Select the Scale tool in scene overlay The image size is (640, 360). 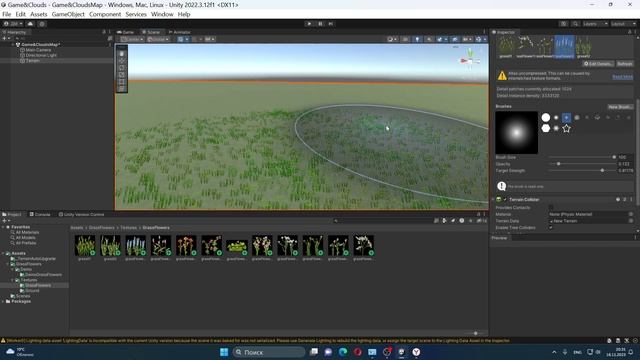(122, 75)
